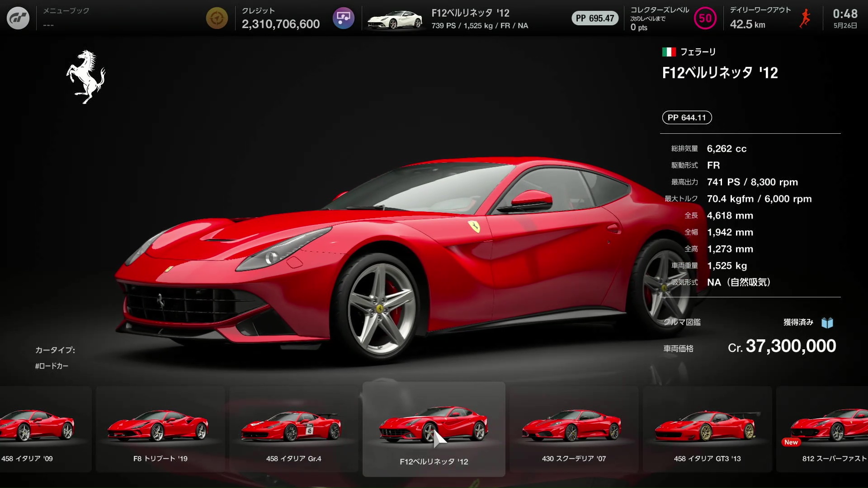
Task: Click the #ロードカー car type tag
Action: click(x=52, y=366)
